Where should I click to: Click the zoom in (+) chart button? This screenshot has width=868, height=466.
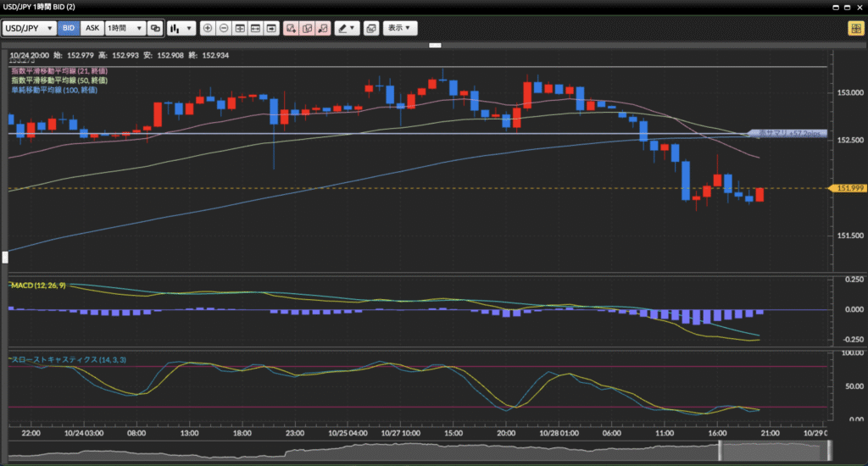pos(209,28)
